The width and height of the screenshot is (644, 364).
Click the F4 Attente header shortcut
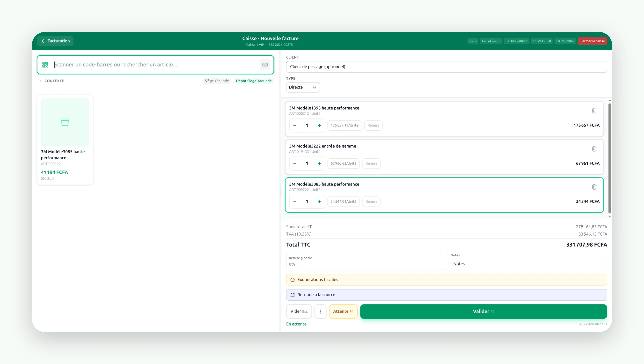542,41
